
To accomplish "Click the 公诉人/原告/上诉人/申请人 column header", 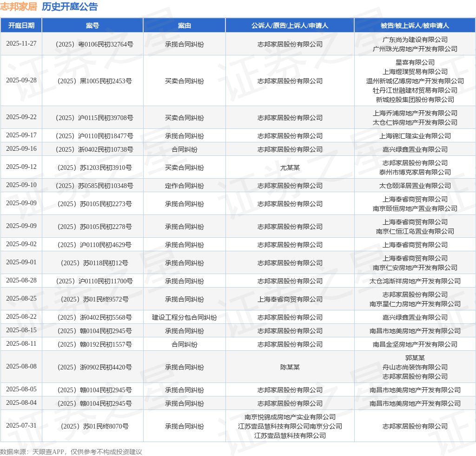I will coord(290,26).
